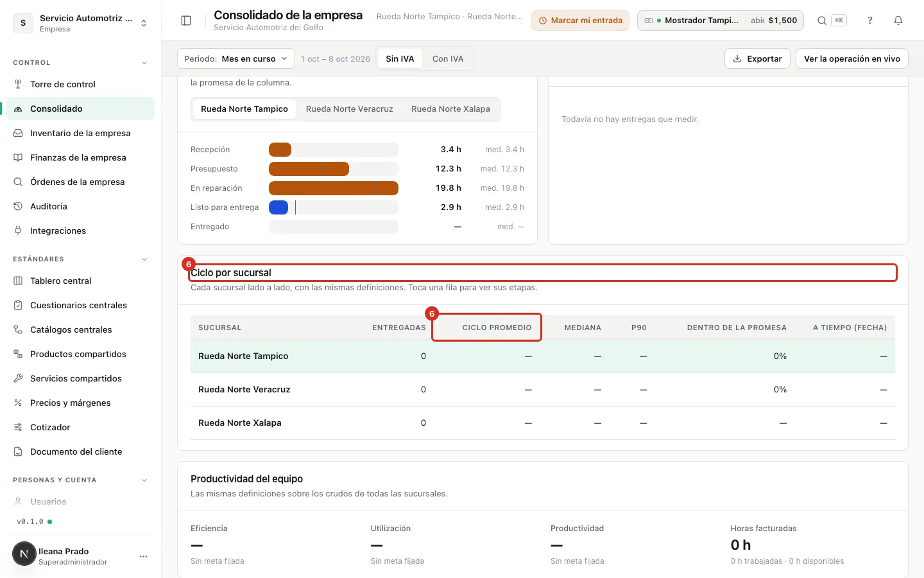Open the Mostrador Tampico cash register button
Image resolution: width=924 pixels, height=578 pixels.
coord(721,21)
